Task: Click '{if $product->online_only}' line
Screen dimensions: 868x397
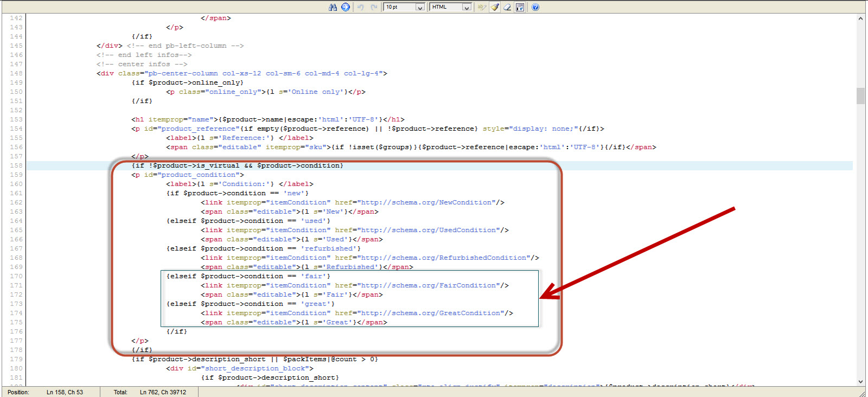Action: point(187,82)
